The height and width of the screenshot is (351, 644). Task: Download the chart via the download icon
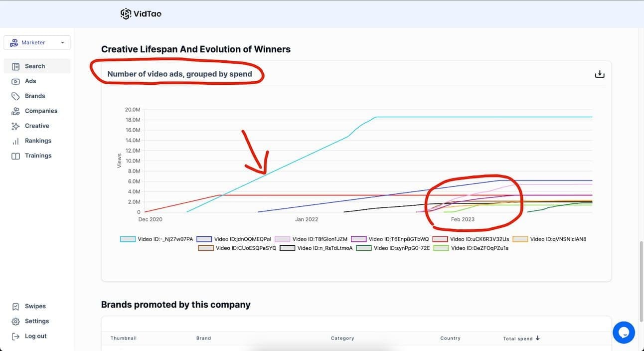click(600, 74)
